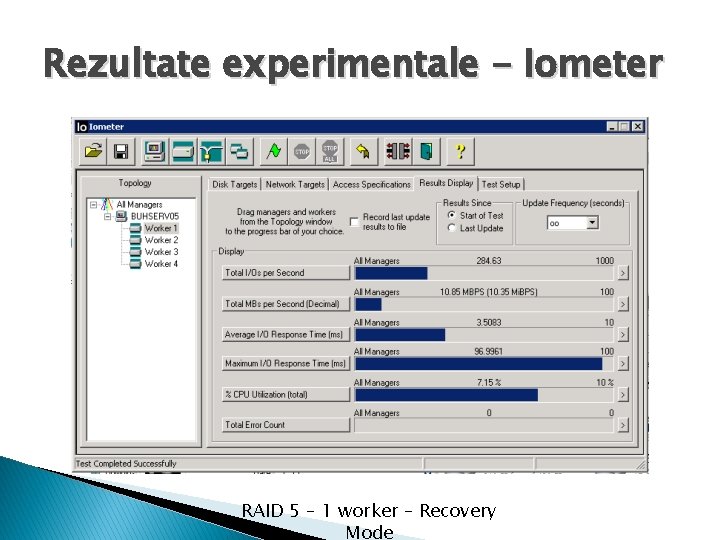The image size is (720, 540).
Task: Click the Average I/O Response Time bar
Action: (484, 335)
